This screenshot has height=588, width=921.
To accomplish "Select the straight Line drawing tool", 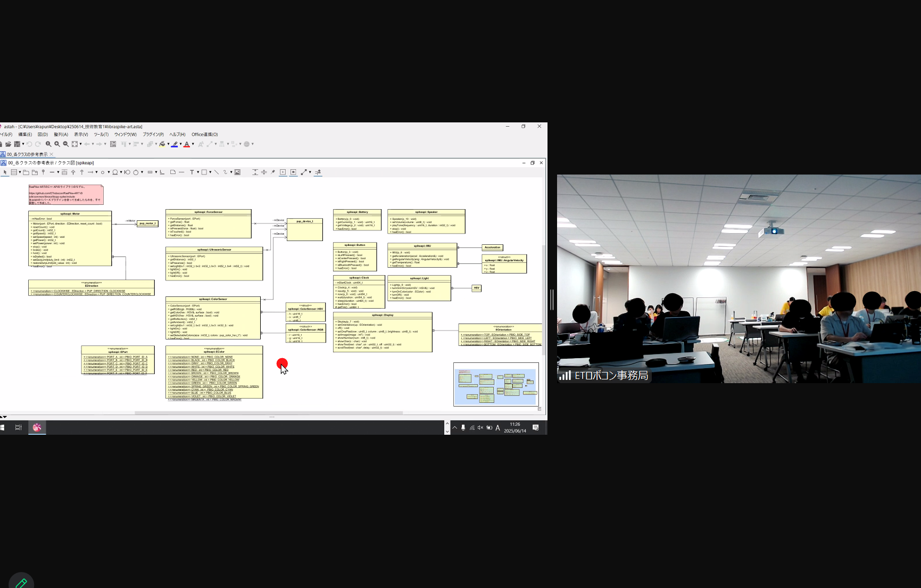I will click(216, 172).
